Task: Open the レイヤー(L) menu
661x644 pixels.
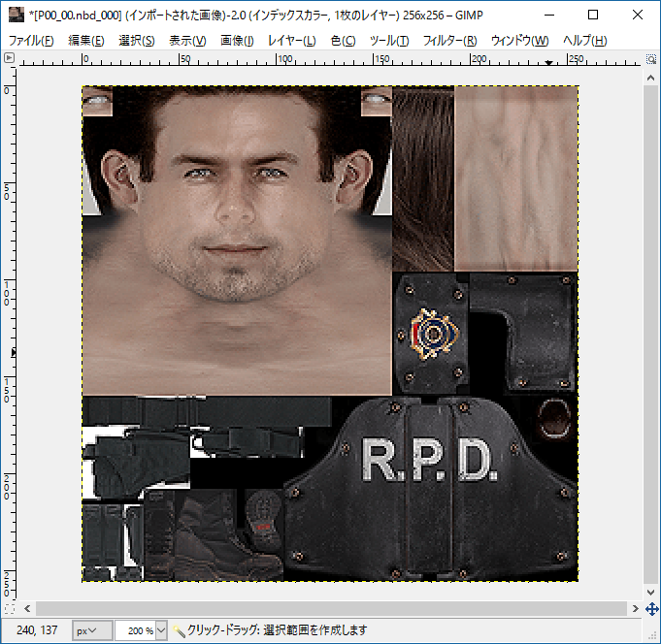Action: pyautogui.click(x=292, y=41)
